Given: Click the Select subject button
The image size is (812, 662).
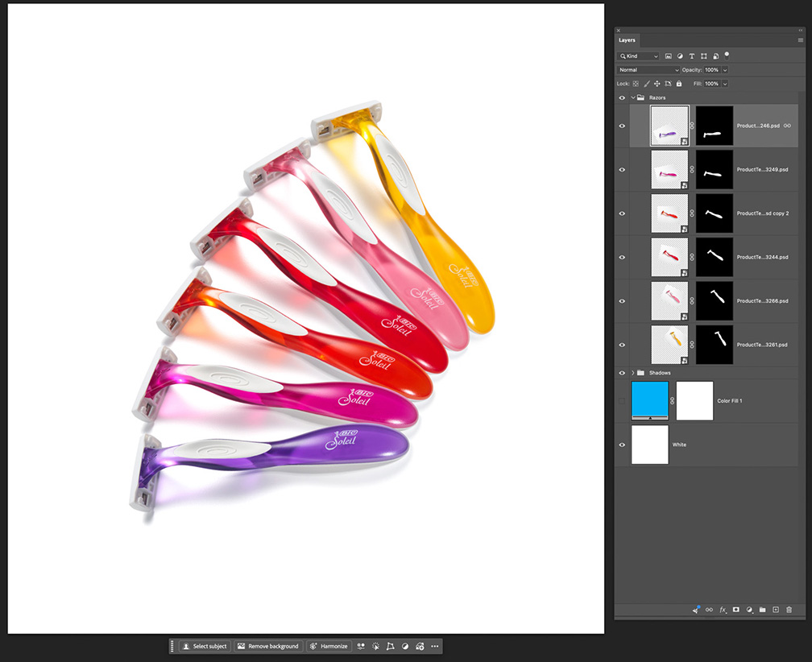Looking at the screenshot, I should [x=204, y=646].
